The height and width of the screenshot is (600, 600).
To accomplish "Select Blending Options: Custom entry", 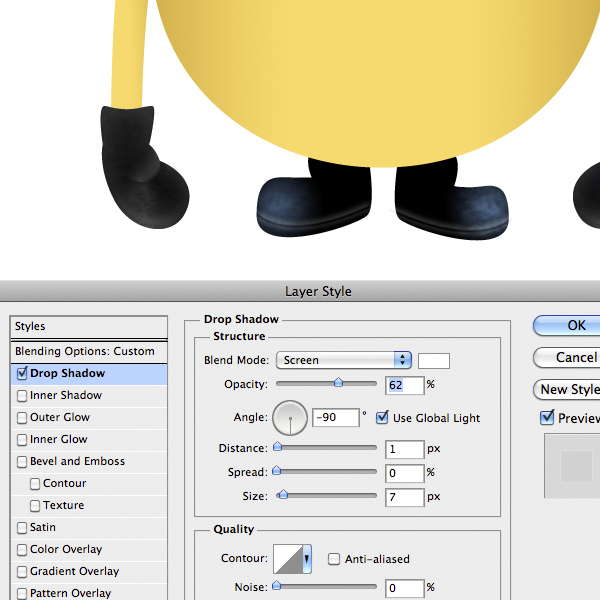I will coord(85,351).
